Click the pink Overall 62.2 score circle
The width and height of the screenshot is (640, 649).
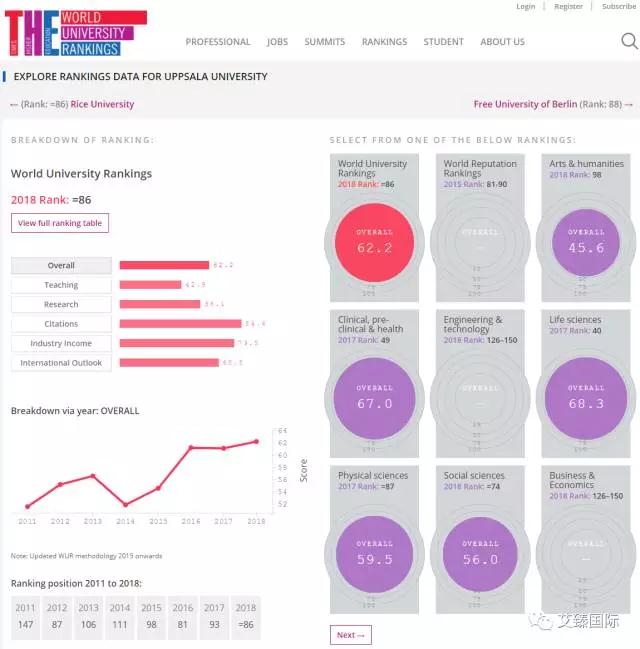pyautogui.click(x=374, y=241)
